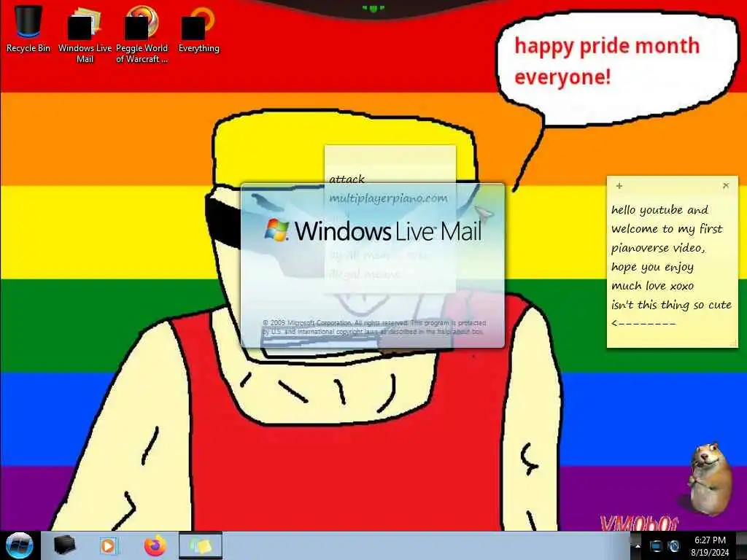
Task: Click the word 'attack' in the sticky note
Action: click(347, 179)
